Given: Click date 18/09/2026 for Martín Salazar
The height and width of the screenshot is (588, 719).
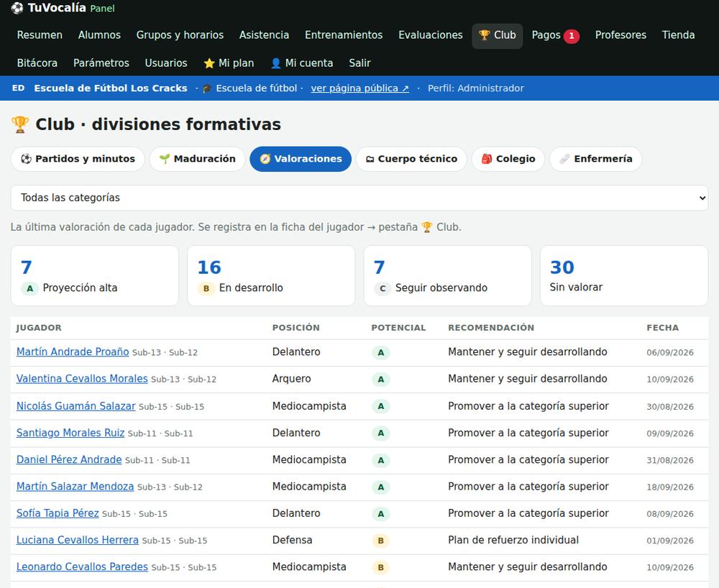Looking at the screenshot, I should 670,487.
